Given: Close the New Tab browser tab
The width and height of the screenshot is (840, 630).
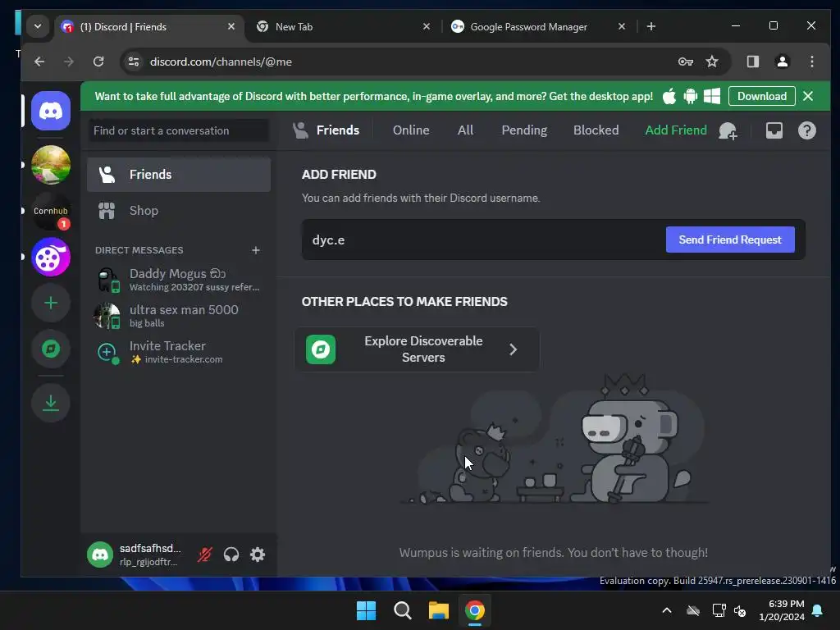Looking at the screenshot, I should point(427,26).
